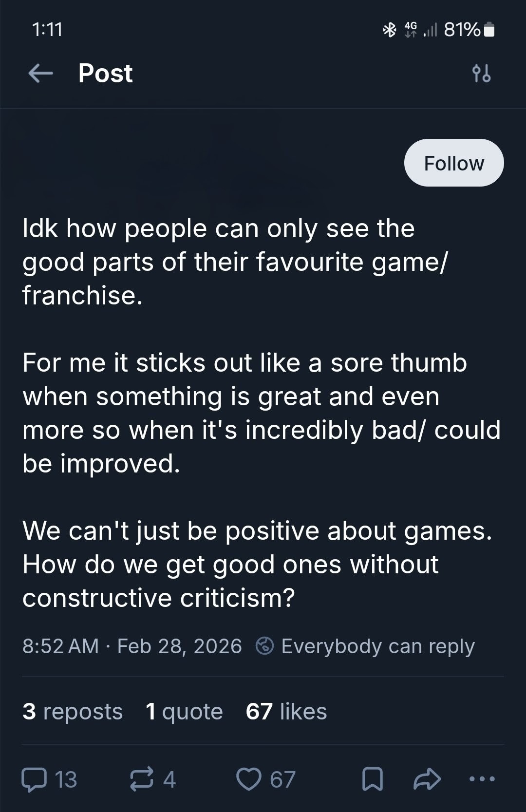
Task: Tap the Post header title
Action: [105, 74]
